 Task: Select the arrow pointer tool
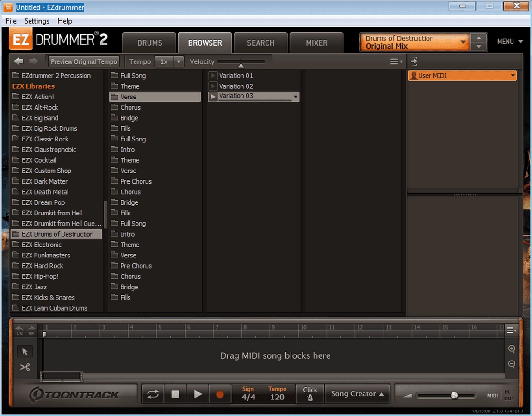click(25, 352)
